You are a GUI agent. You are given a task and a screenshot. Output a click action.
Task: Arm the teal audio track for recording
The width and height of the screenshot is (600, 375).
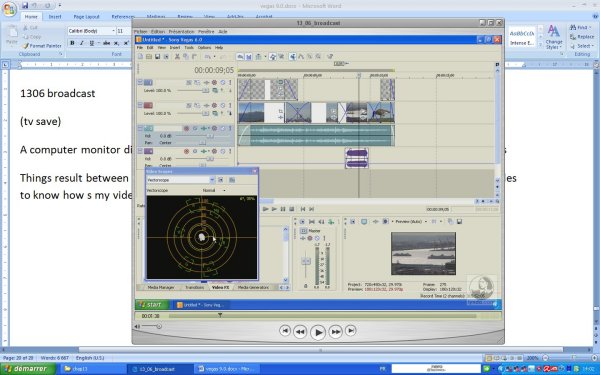tap(186, 129)
